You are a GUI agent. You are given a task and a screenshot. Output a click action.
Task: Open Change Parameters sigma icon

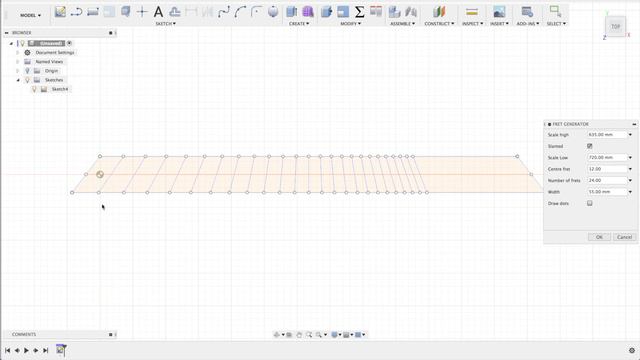(x=359, y=12)
